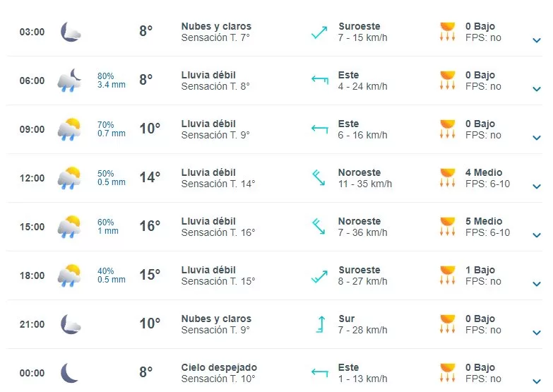Click the east wind arrow at 06:00

[x=319, y=81]
